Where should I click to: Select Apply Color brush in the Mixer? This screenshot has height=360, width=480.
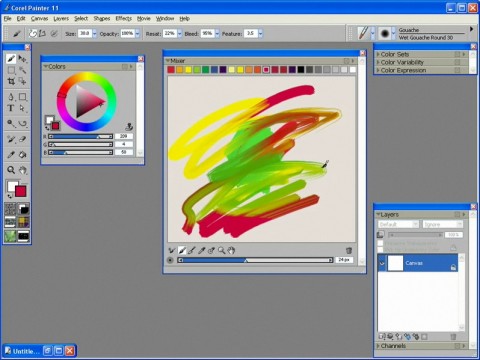pyautogui.click(x=182, y=250)
